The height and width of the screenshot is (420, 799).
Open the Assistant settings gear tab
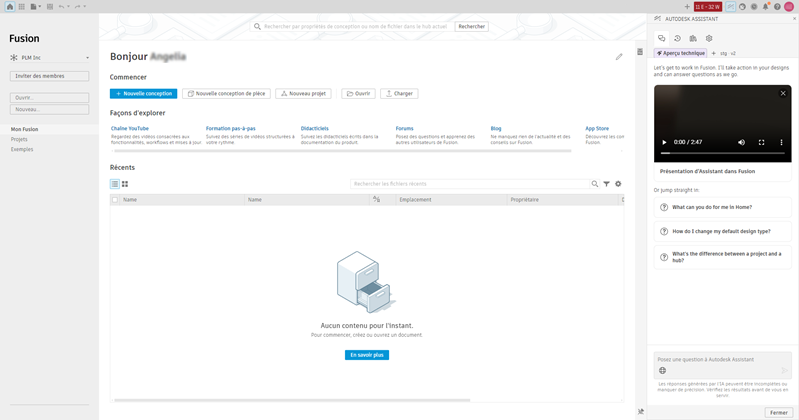pyautogui.click(x=709, y=38)
